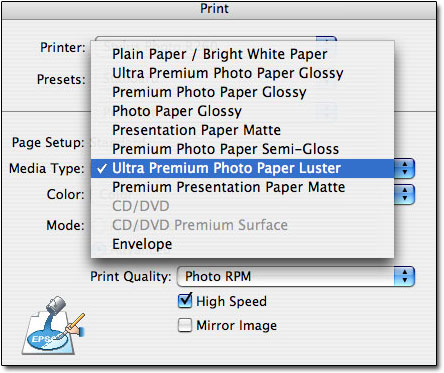
Task: Click the Media Type dropdown arrows
Action: pos(404,168)
